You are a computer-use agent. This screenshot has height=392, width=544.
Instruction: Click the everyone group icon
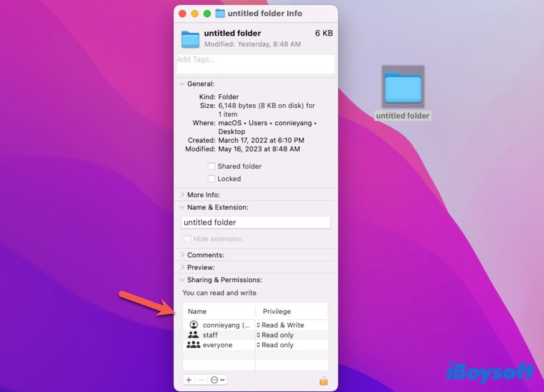click(x=194, y=344)
